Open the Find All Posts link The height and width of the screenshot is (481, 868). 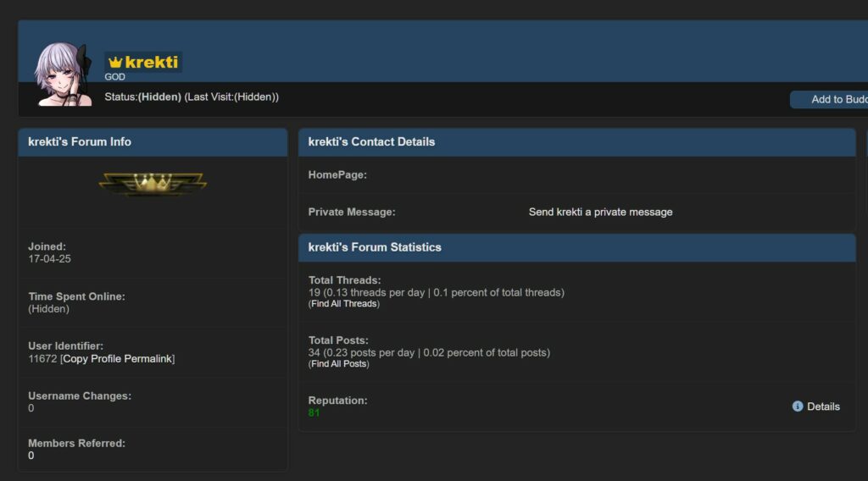339,364
